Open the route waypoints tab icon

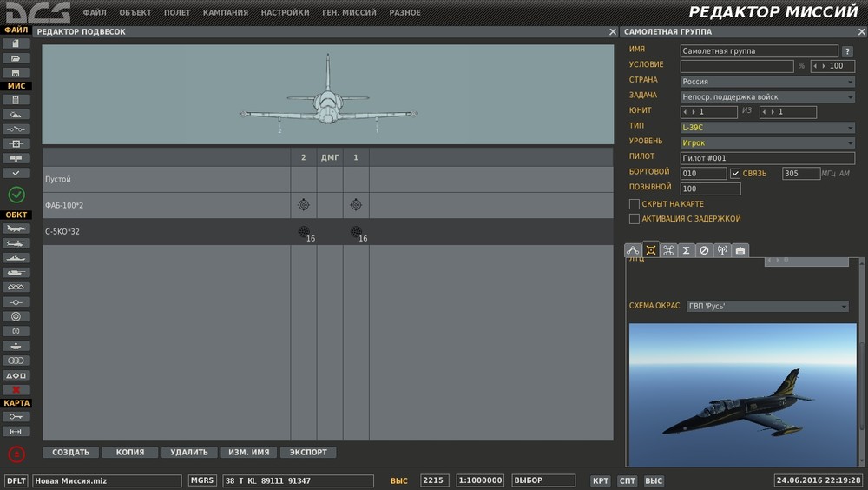click(633, 250)
